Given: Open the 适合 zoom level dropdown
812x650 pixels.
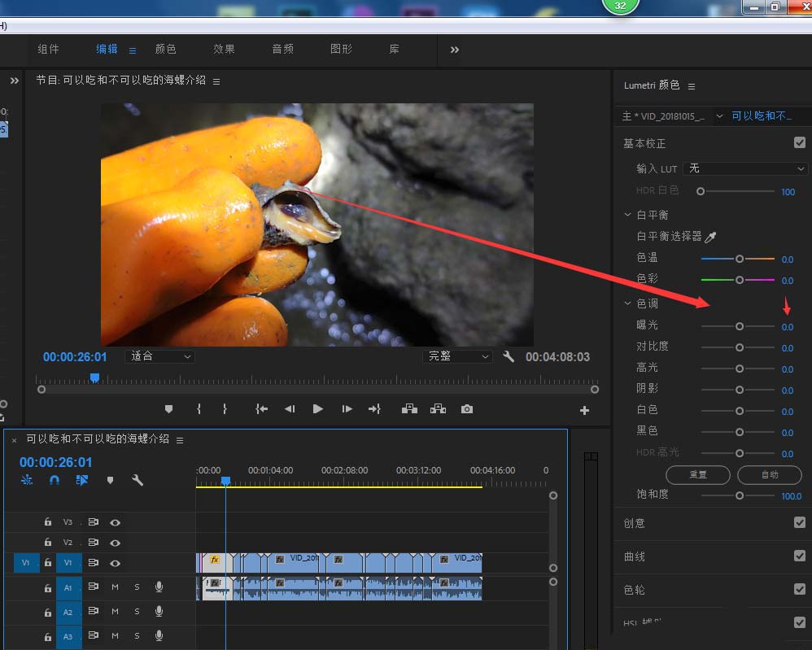Looking at the screenshot, I should pyautogui.click(x=160, y=356).
